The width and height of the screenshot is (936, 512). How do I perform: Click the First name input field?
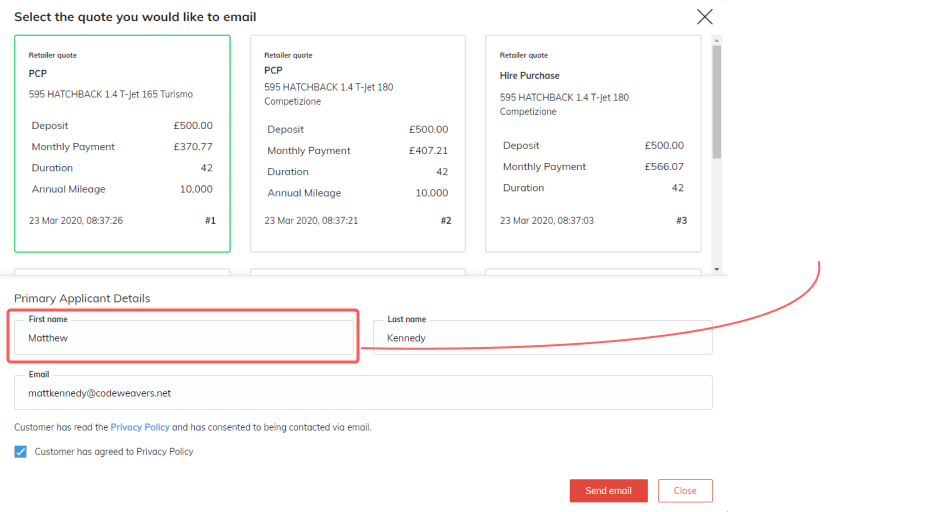(x=184, y=338)
